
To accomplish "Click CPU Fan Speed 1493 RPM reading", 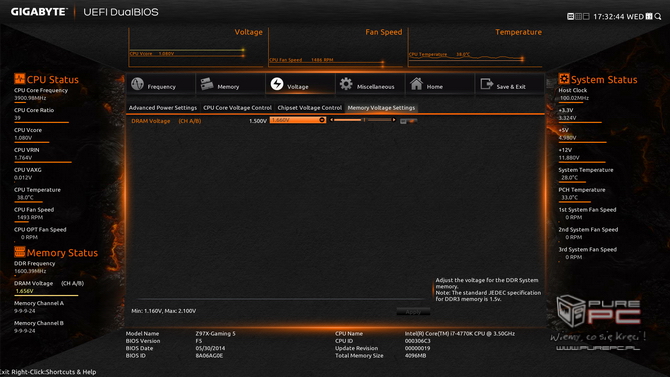I will pyautogui.click(x=34, y=213).
